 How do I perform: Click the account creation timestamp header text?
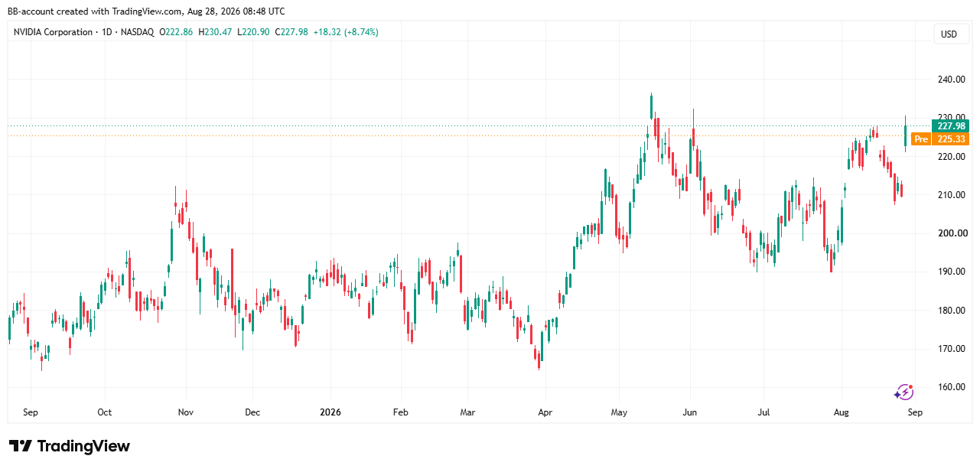coord(146,11)
